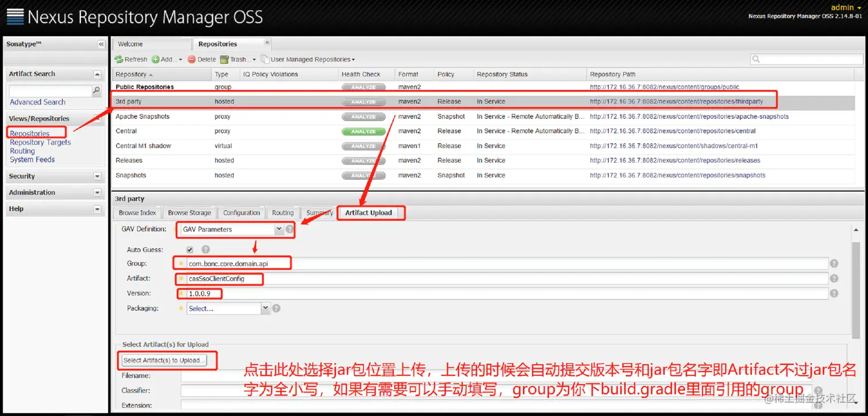Click the ANALYZE health check bar for Central
Screen dimensions: 868x416
coord(363,131)
